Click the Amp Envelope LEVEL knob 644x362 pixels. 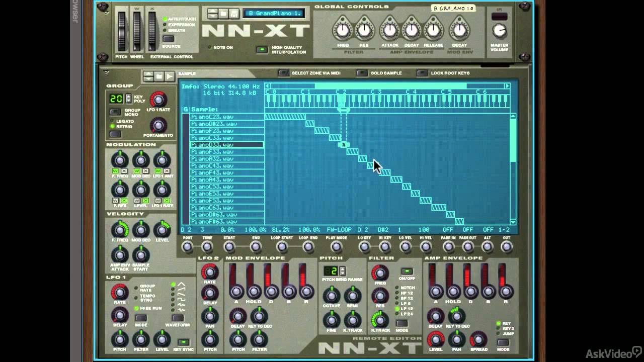coord(436,339)
